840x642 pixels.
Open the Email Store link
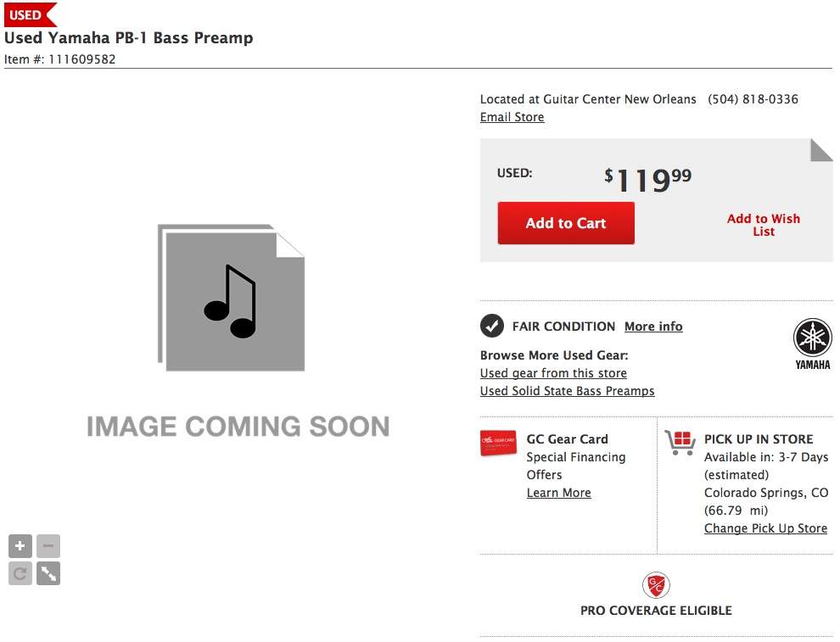point(512,117)
